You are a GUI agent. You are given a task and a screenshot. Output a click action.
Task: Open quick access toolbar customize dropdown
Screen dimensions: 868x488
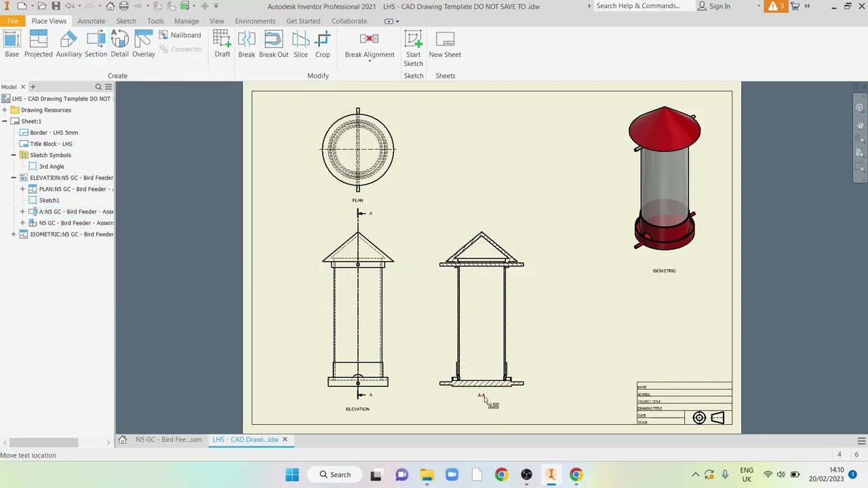pos(216,6)
